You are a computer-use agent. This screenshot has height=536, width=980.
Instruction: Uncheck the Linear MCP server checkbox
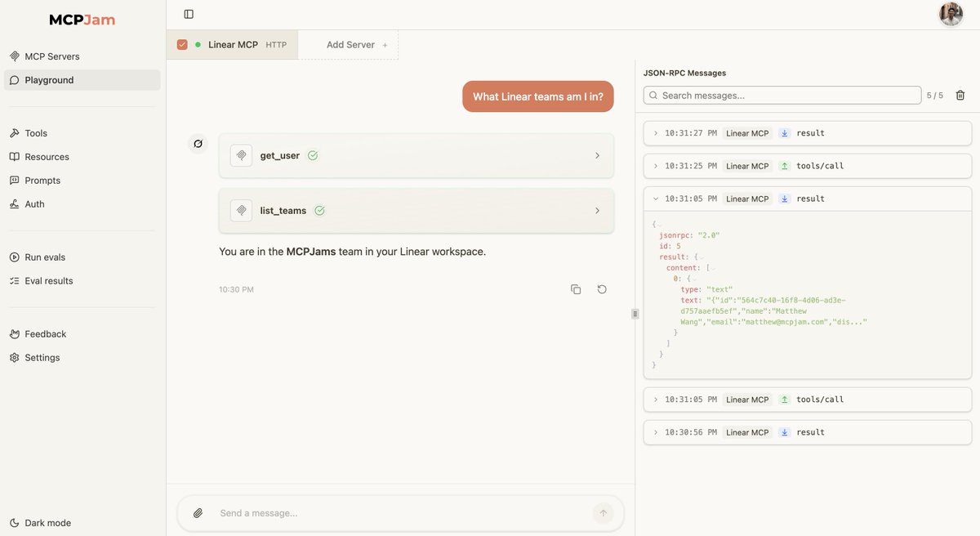pos(182,45)
